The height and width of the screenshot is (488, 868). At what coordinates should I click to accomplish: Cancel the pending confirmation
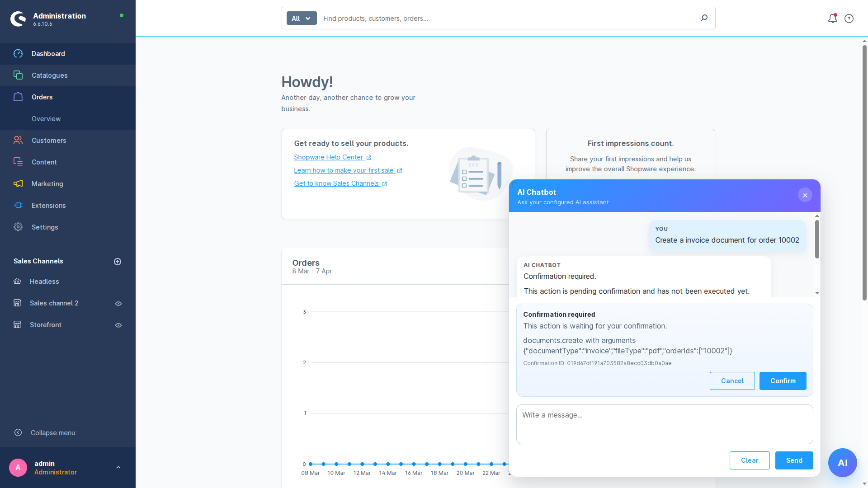point(732,381)
